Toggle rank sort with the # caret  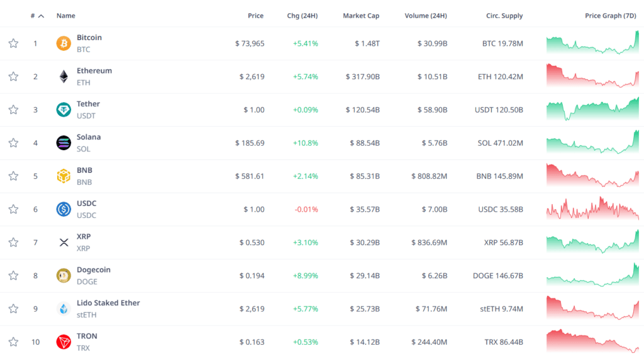(41, 16)
